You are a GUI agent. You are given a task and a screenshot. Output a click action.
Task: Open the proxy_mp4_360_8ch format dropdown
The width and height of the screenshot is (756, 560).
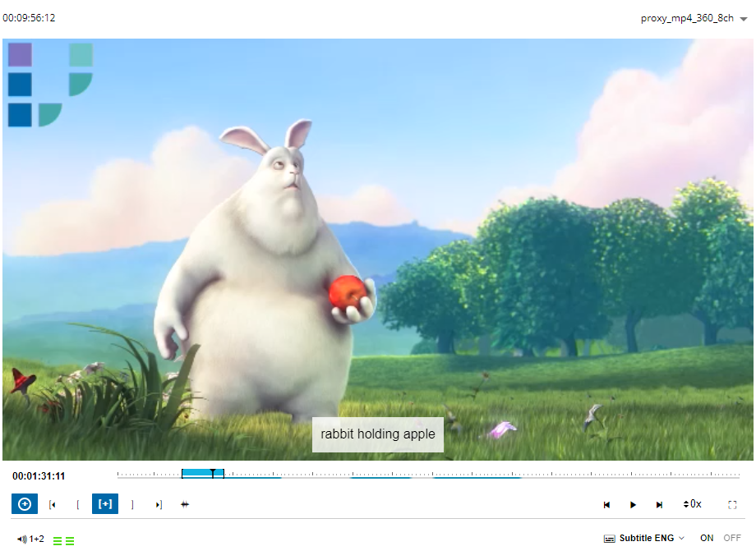[x=694, y=18]
